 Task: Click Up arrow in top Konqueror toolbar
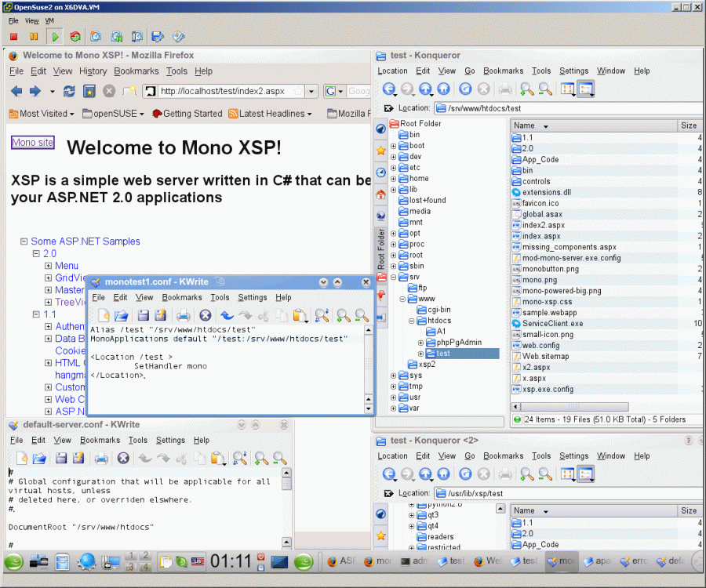[425, 89]
